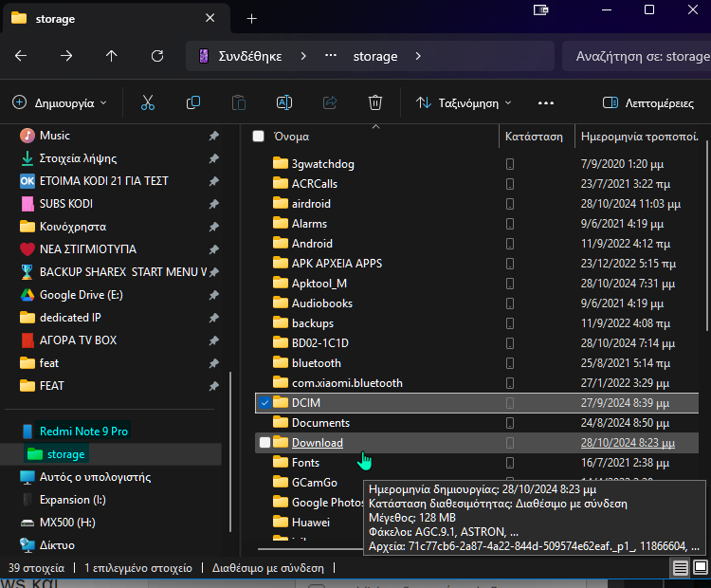This screenshot has width=711, height=588.
Task: Go forward with the right arrow
Action: [66, 56]
